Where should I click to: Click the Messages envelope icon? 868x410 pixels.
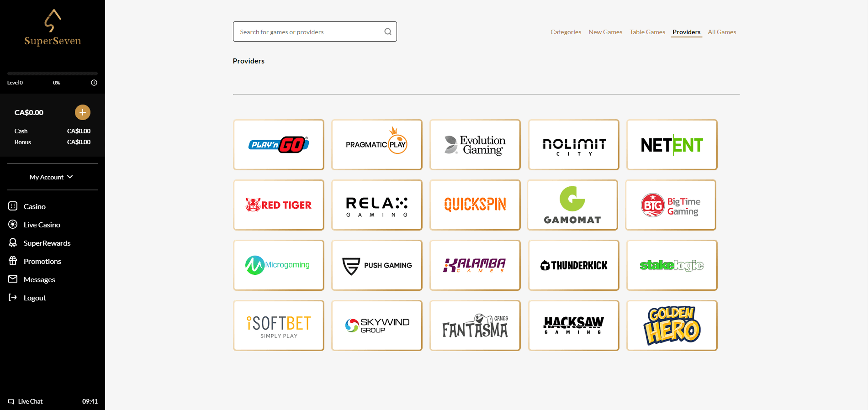tap(13, 279)
